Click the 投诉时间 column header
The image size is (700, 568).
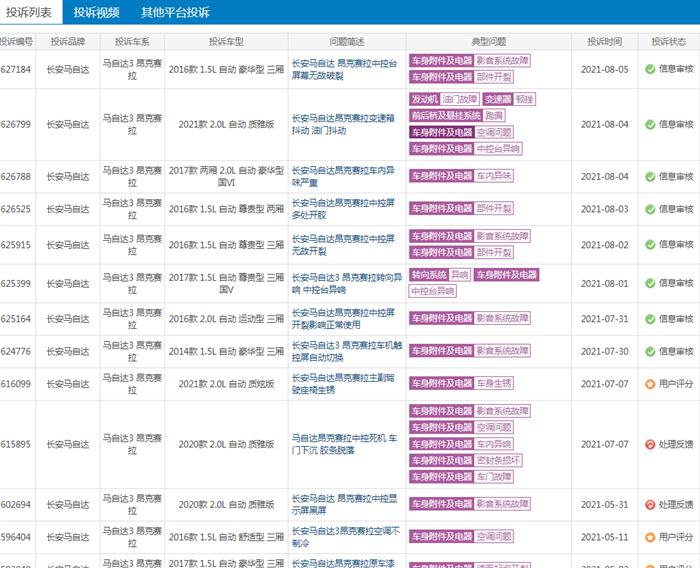[x=604, y=42]
